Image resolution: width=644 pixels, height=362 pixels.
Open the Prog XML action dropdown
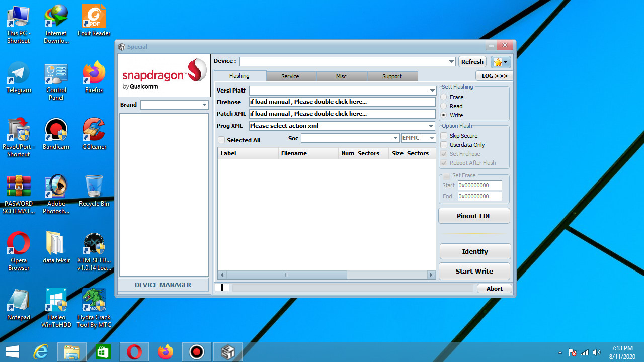(431, 126)
